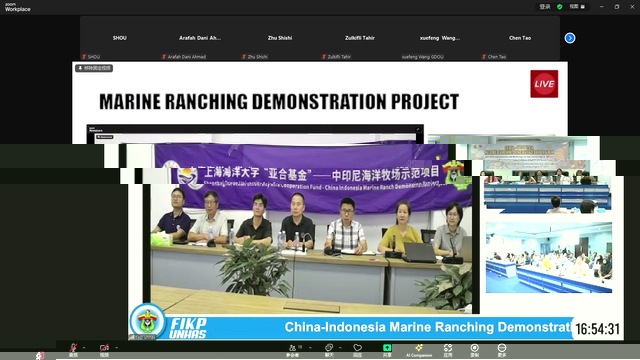Select Zulkifli Tahir's participant tile
This screenshot has width=640, height=360.
pyautogui.click(x=360, y=38)
